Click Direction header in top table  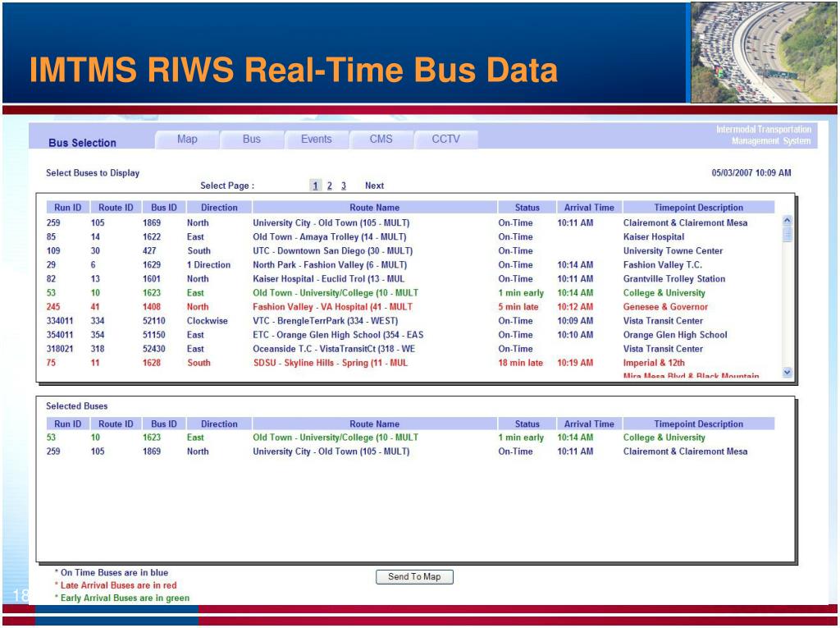(219, 208)
